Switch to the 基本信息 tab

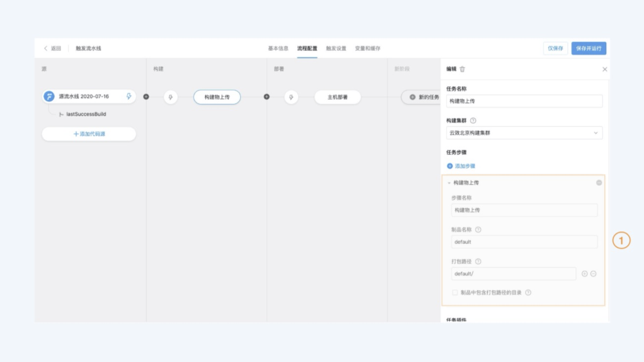click(x=278, y=48)
